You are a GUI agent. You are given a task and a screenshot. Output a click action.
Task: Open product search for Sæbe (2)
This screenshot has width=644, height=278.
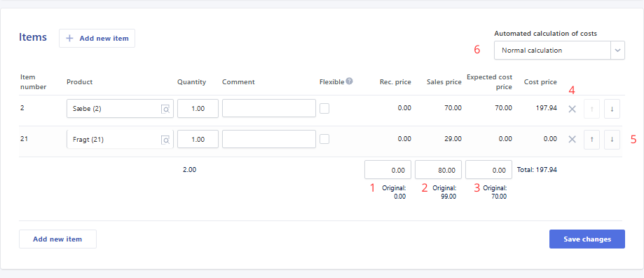point(165,109)
